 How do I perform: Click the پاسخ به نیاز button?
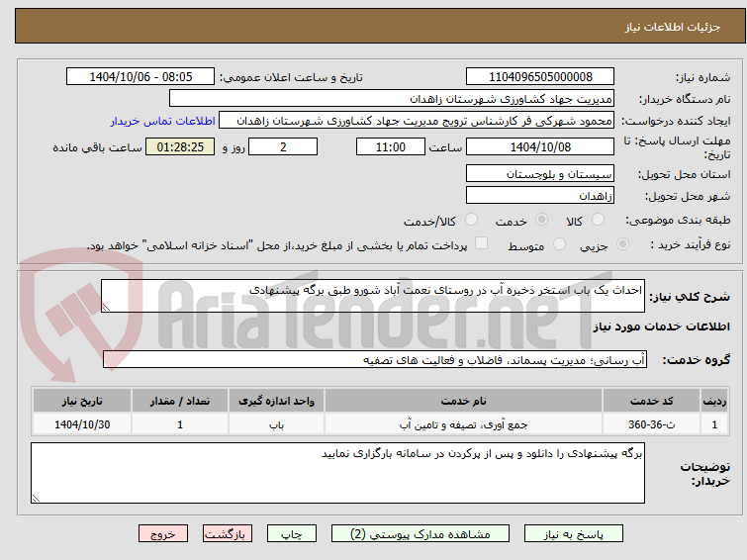[x=574, y=534]
